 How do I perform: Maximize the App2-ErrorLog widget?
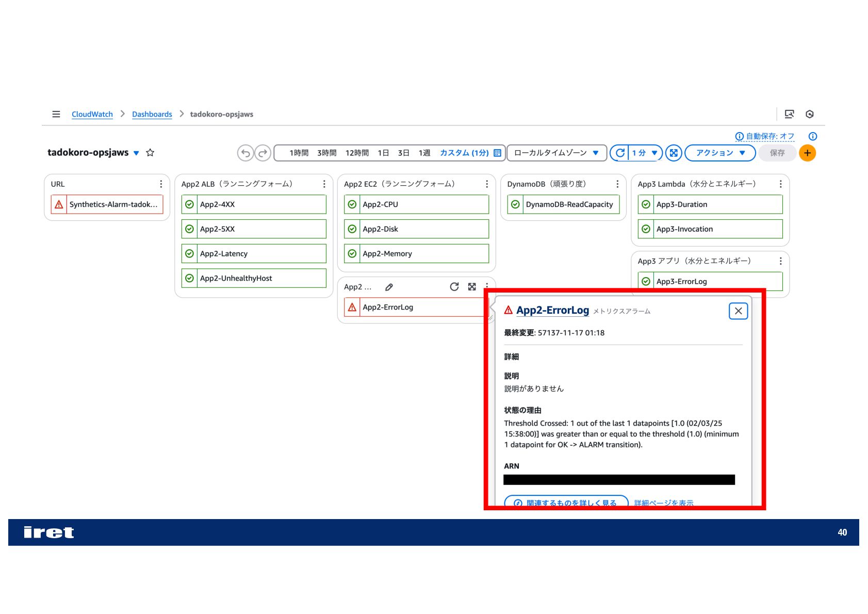(x=472, y=287)
